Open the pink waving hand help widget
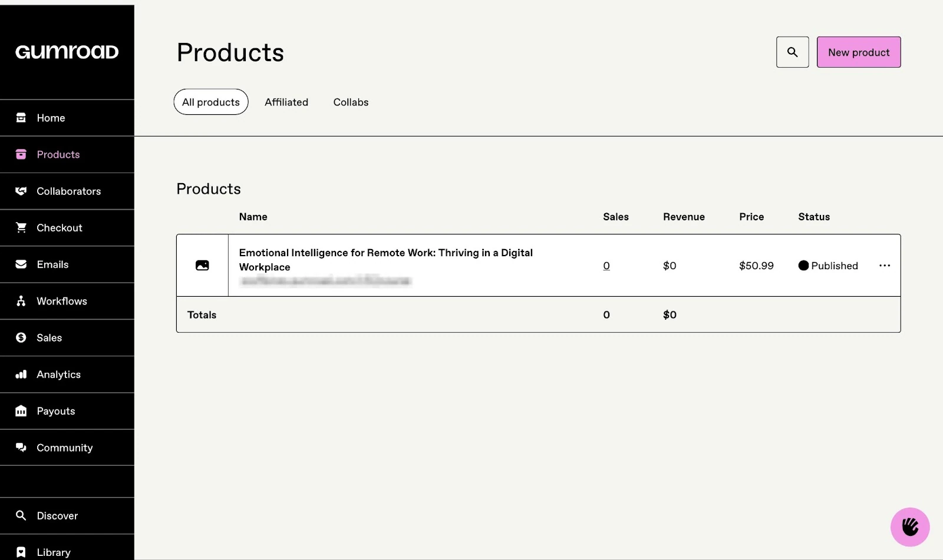Image resolution: width=943 pixels, height=560 pixels. (910, 527)
